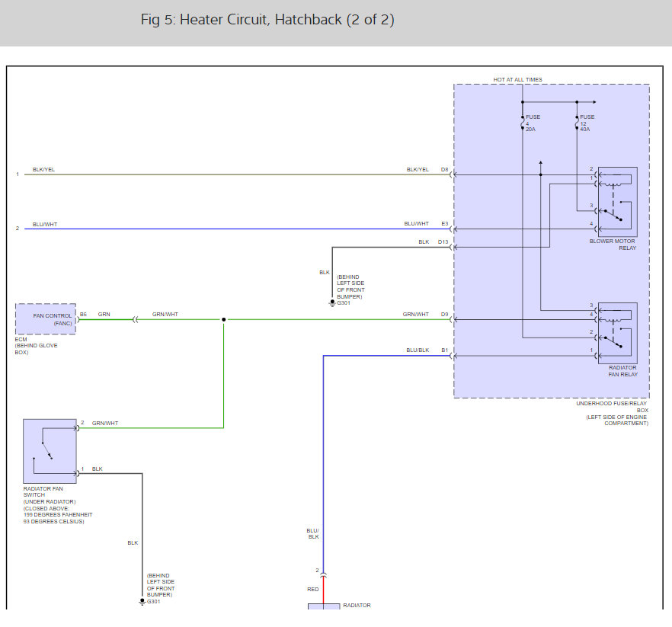Click the BLU/WHT wire label at left
The width and height of the screenshot is (672, 627).
click(44, 225)
